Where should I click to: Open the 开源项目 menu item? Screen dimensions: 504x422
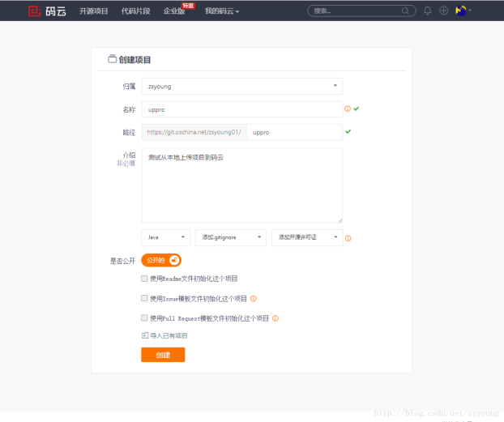click(x=94, y=11)
